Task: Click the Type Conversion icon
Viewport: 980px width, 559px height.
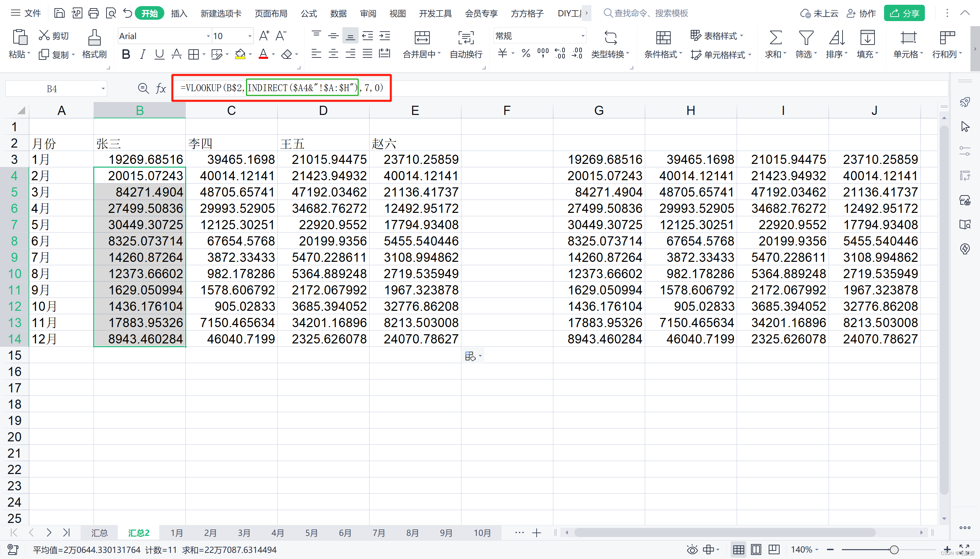Action: click(x=610, y=38)
